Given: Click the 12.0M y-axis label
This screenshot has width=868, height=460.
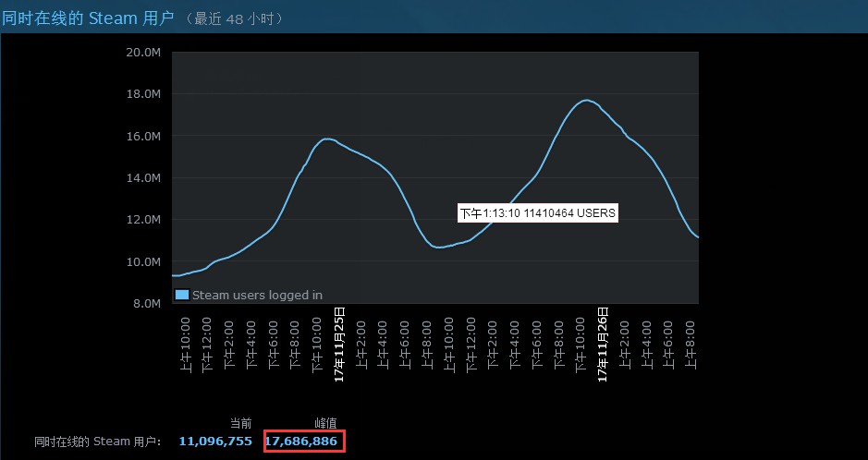Looking at the screenshot, I should click(143, 220).
